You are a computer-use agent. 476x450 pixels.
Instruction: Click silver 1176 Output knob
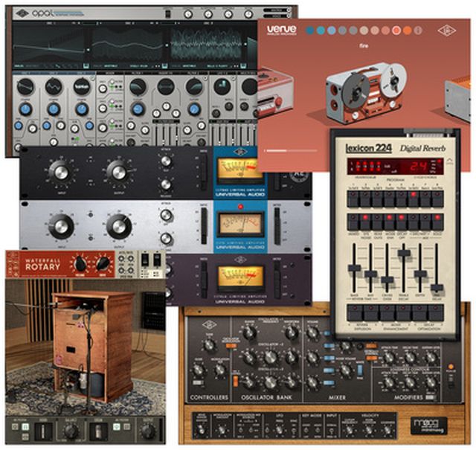[119, 226]
